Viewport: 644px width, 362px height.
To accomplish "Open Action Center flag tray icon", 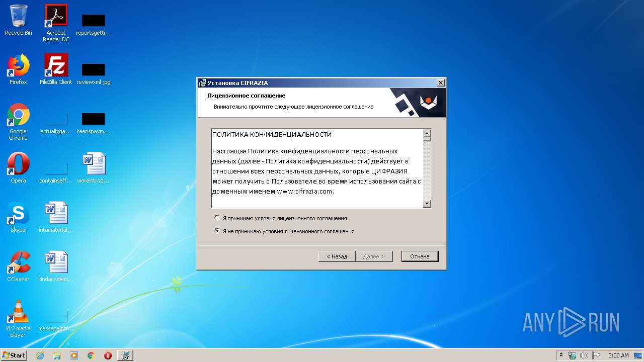I will [x=596, y=355].
